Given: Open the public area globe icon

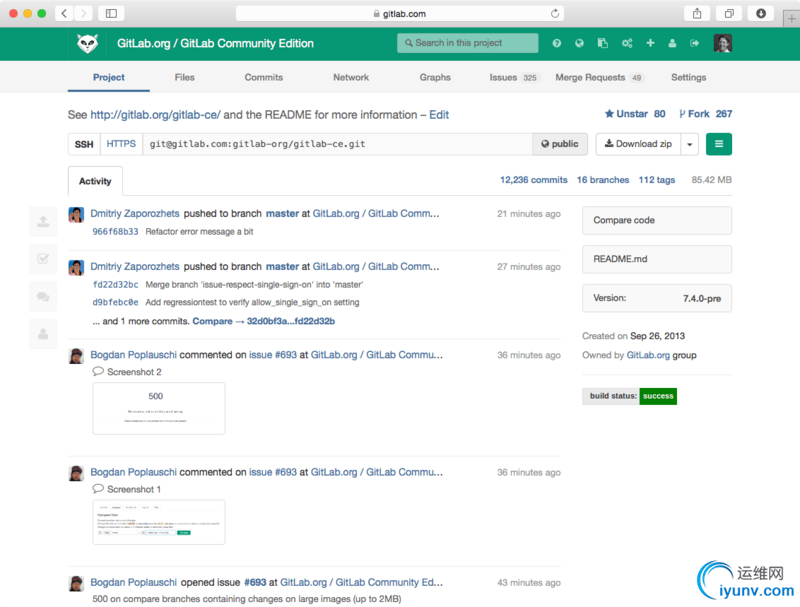Looking at the screenshot, I should coord(579,43).
